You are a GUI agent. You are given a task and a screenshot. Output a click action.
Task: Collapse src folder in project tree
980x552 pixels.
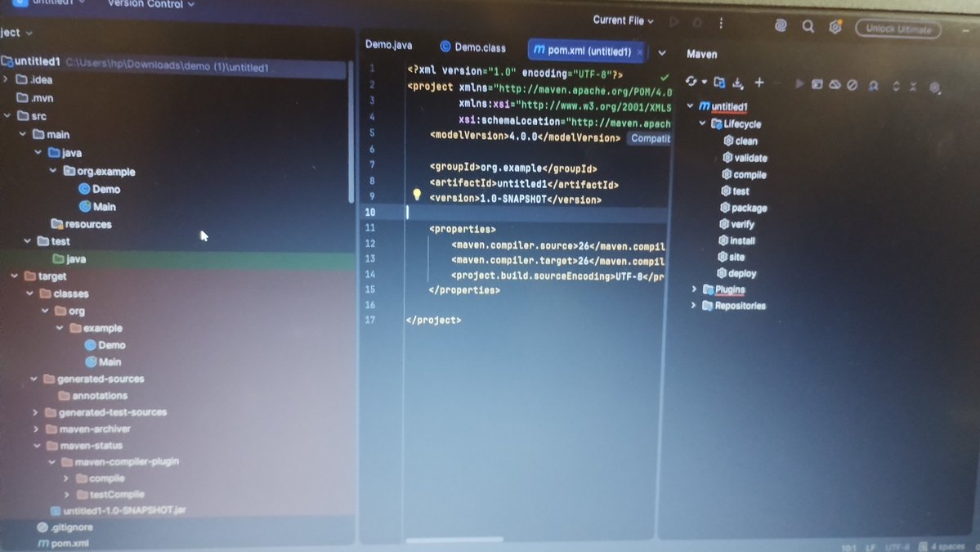pyautogui.click(x=7, y=115)
